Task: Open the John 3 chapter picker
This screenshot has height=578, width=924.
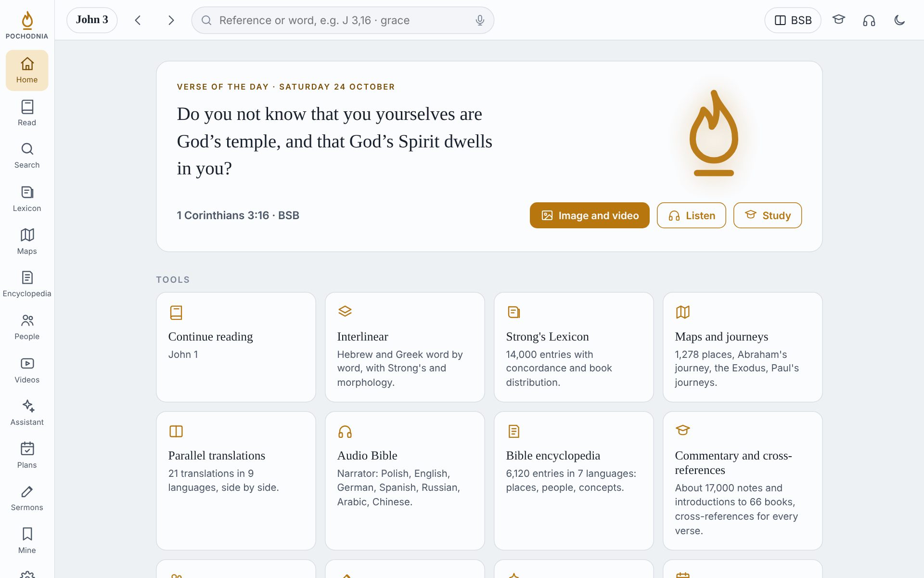Action: click(92, 20)
